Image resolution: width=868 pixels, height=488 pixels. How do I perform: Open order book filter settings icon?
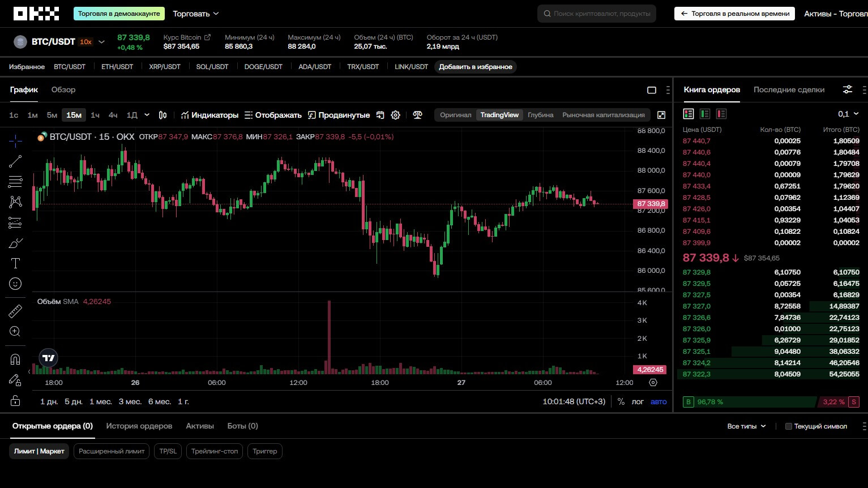(847, 89)
